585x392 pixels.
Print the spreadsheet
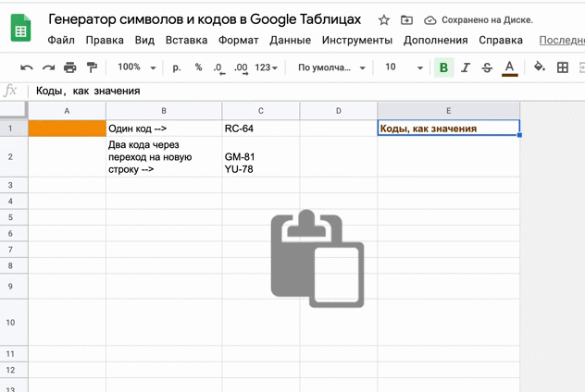click(69, 67)
